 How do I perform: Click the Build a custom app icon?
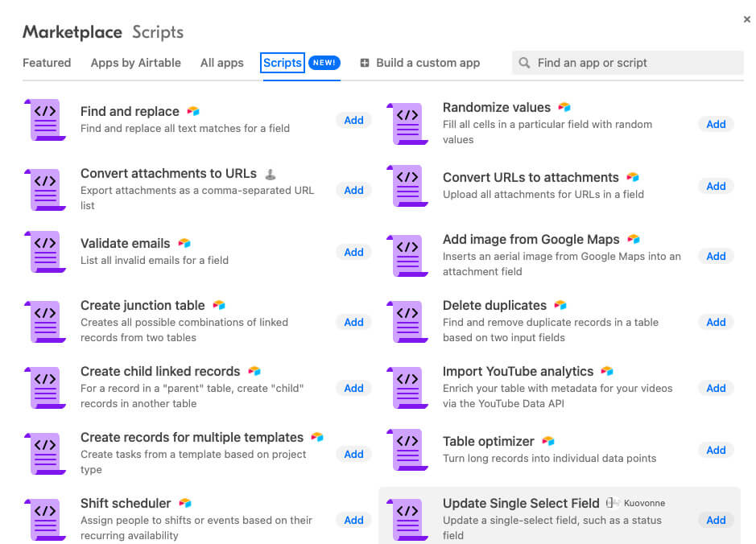pos(366,62)
